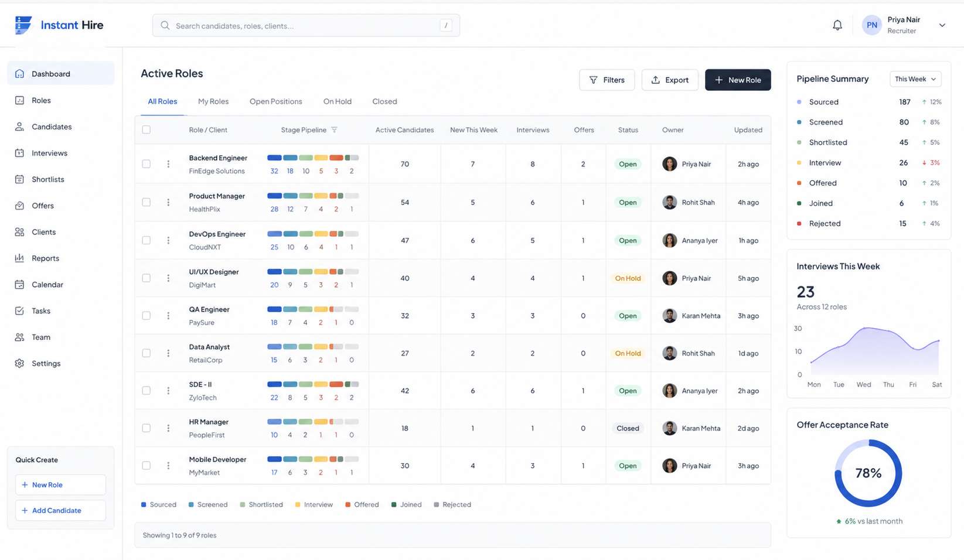
Task: Click the Tasks checkmark icon in sidebar
Action: 19,311
